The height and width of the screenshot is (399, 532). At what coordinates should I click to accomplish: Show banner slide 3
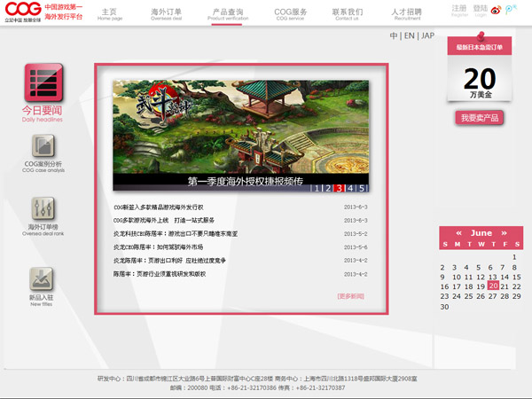[339, 188]
